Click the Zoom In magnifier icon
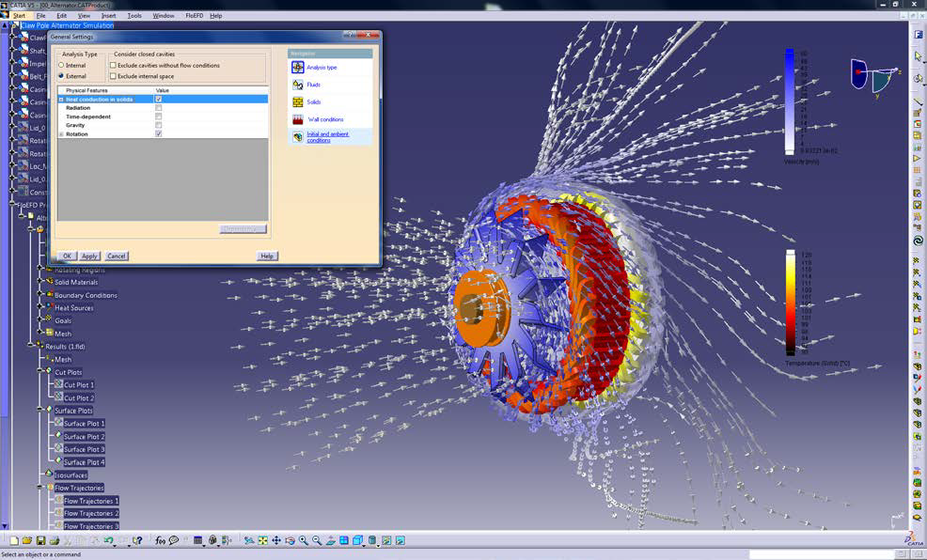927x560 pixels. [304, 540]
